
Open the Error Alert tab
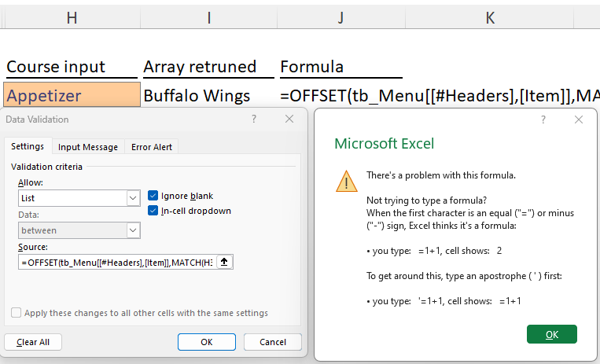pos(153,147)
